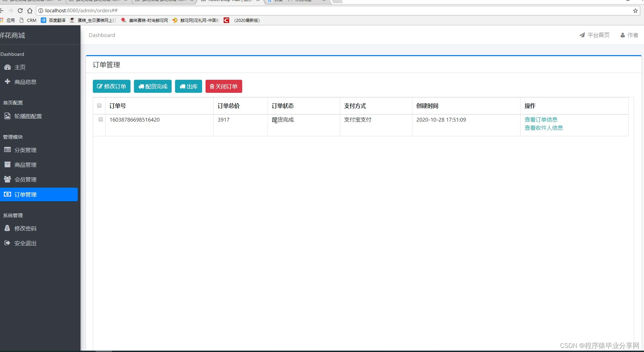Click the paper-plane icon beside 平台首页

click(582, 35)
